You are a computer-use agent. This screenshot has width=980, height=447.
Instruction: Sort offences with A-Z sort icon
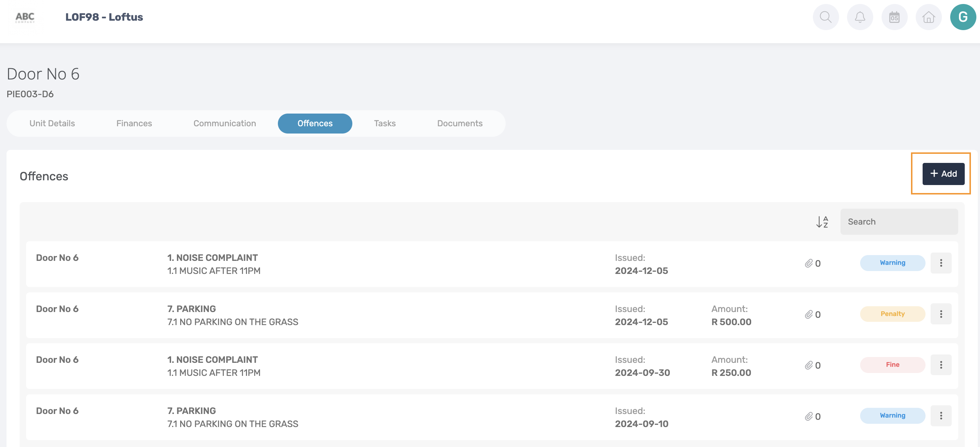point(822,222)
